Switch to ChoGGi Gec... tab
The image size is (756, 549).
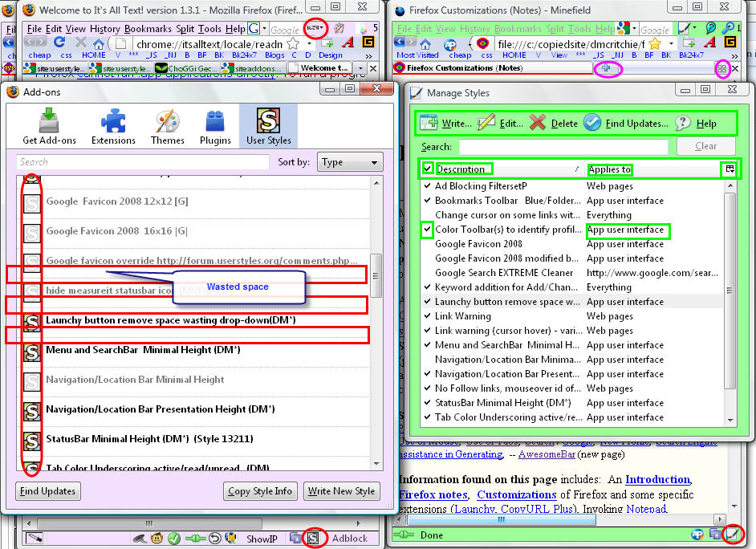[x=185, y=68]
